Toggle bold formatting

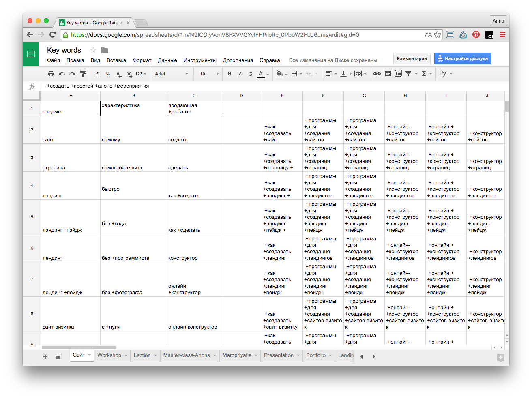230,74
